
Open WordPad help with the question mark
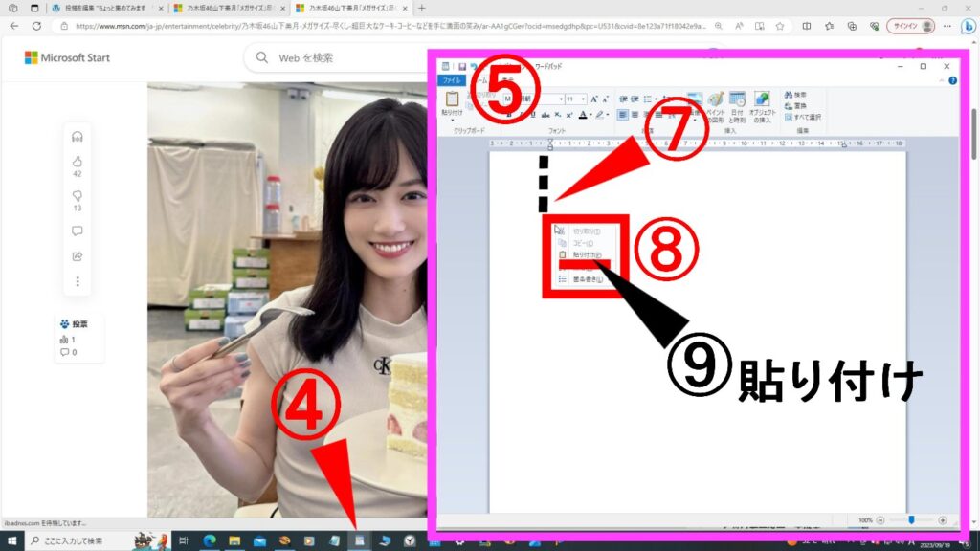[x=952, y=80]
